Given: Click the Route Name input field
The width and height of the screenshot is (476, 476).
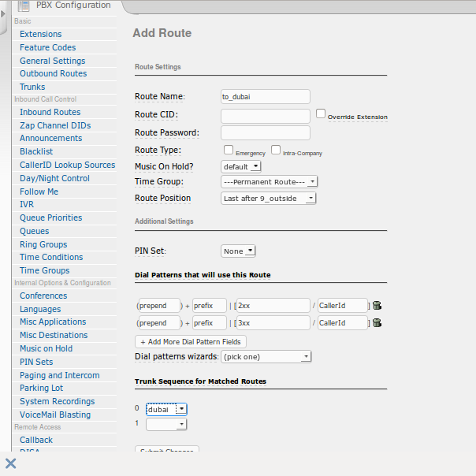Looking at the screenshot, I should click(x=266, y=96).
